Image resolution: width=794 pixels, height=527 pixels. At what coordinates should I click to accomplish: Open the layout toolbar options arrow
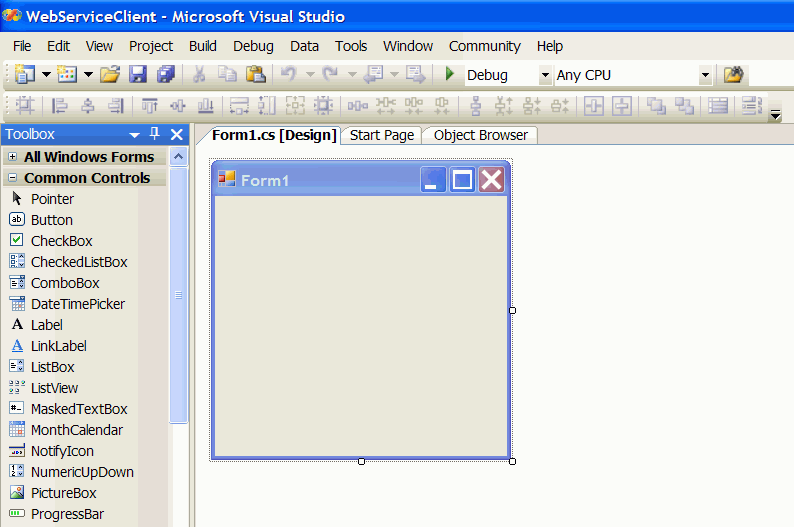coord(775,114)
